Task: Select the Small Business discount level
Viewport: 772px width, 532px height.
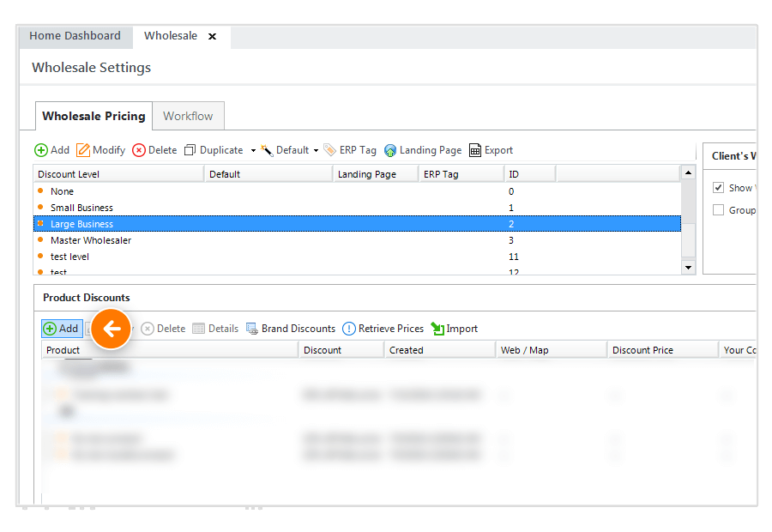Action: [357, 208]
